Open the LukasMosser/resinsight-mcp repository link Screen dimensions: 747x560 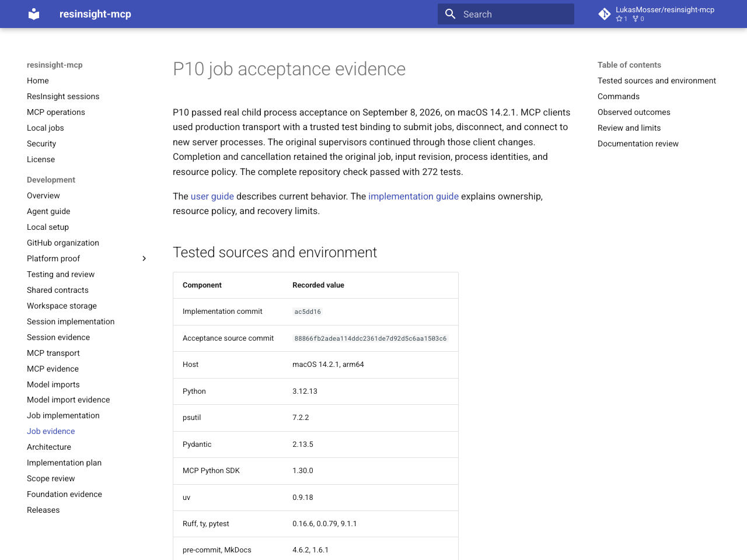coord(657,14)
